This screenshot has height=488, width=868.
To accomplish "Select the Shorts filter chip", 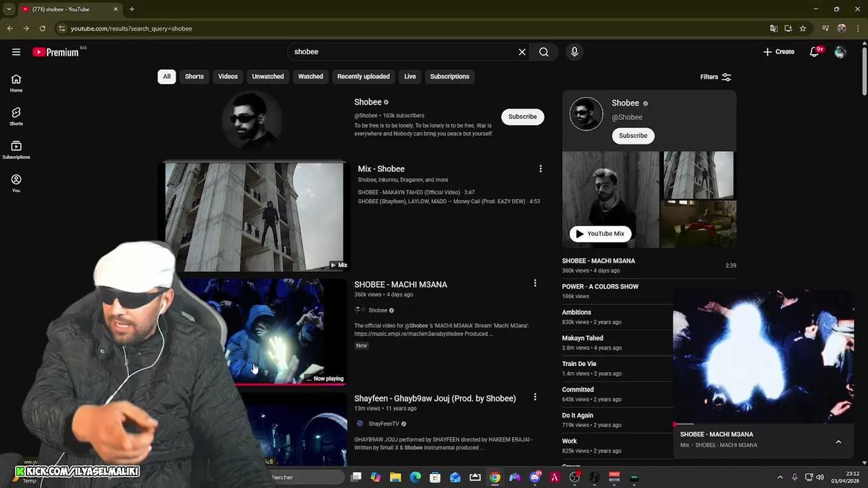I will 194,77.
